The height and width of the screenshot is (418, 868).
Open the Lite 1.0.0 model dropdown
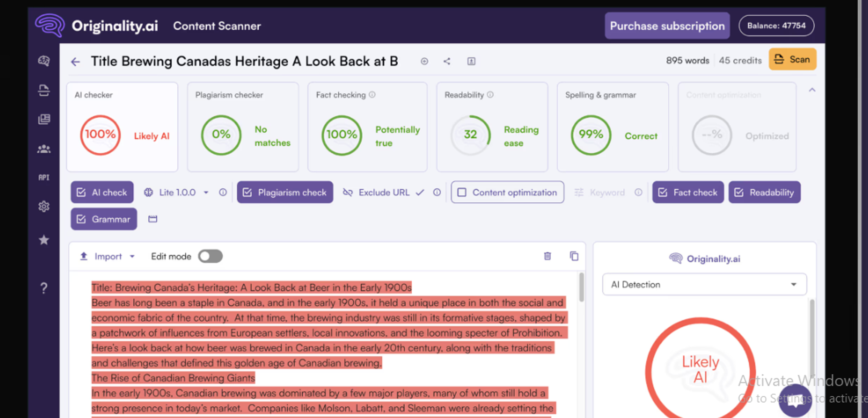177,192
